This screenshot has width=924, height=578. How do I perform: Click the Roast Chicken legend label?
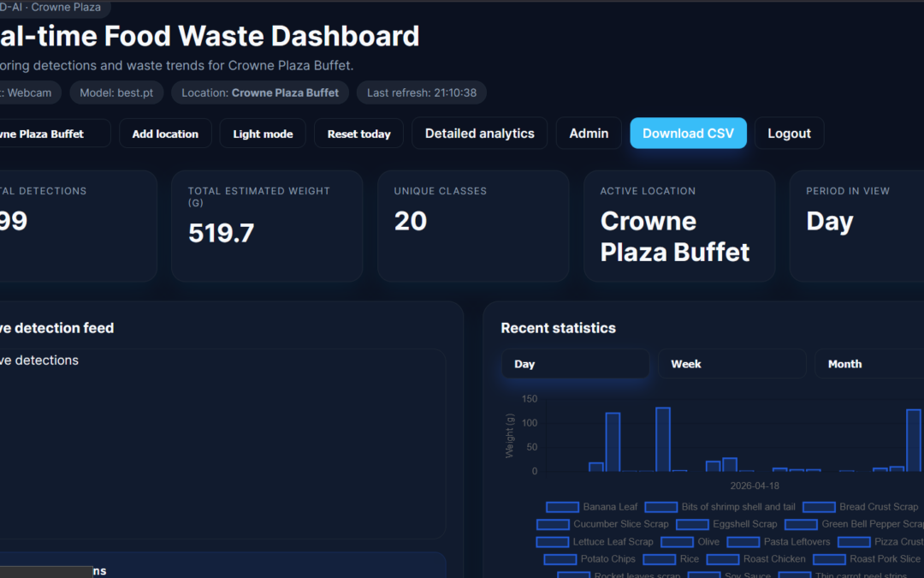(774, 558)
